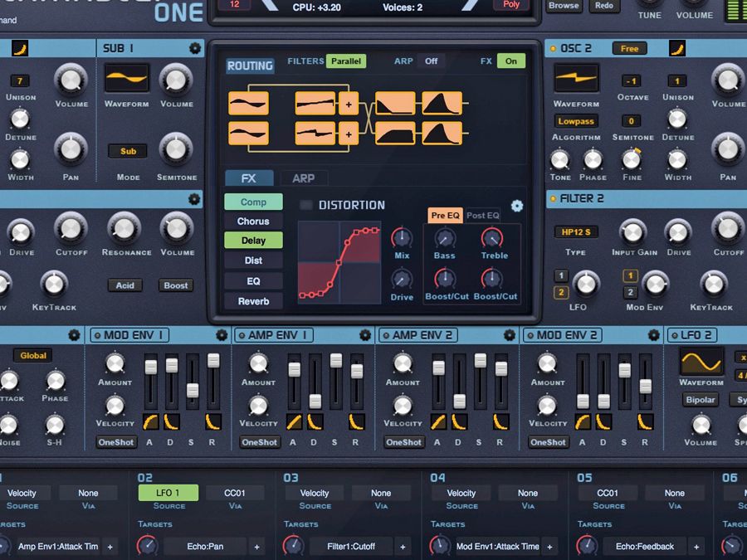
Task: Toggle the FILTER 2 power indicator
Action: [553, 198]
